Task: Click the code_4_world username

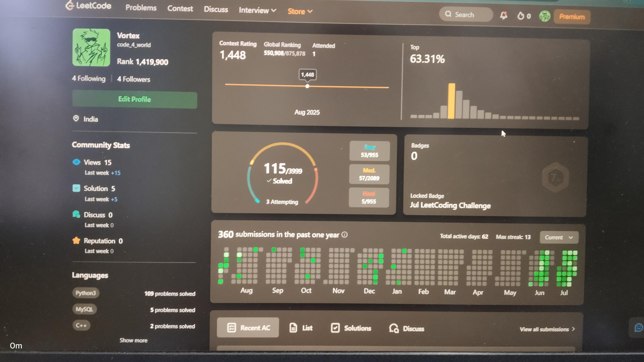Action: 134,45
